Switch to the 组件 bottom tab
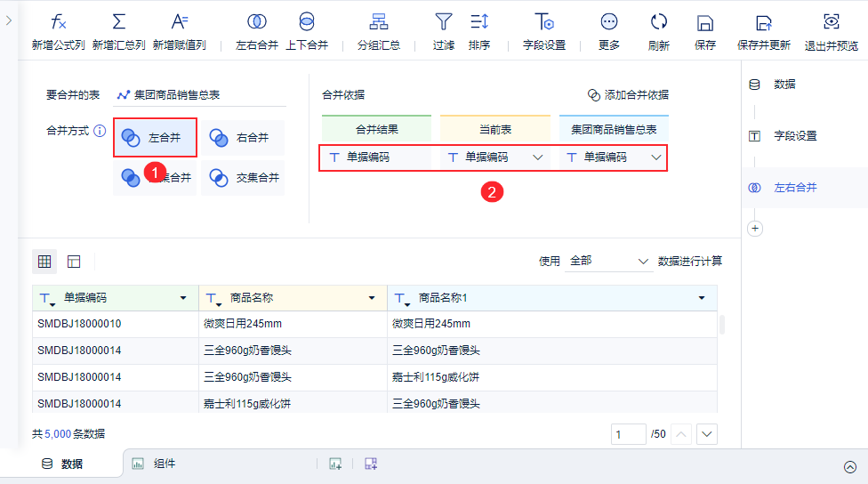 click(x=153, y=464)
